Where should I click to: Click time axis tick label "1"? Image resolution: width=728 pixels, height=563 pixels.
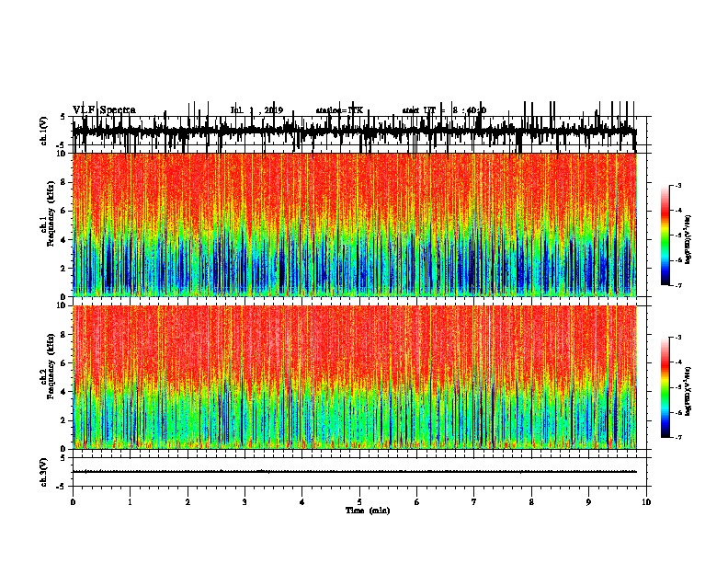pyautogui.click(x=130, y=502)
